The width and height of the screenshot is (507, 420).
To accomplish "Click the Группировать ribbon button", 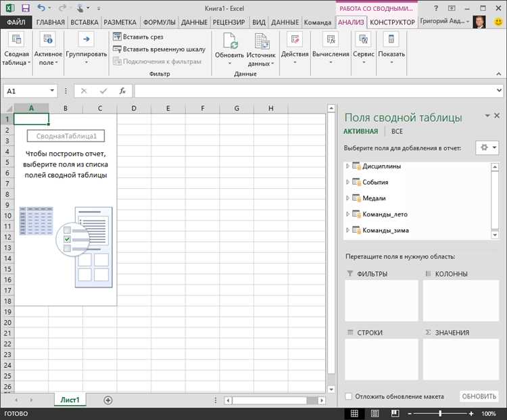I will (x=87, y=49).
